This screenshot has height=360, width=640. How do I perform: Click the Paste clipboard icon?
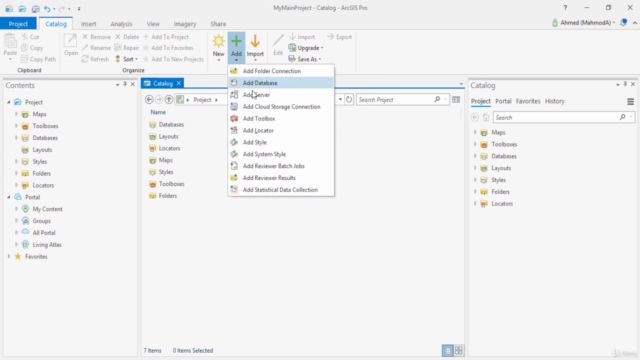pos(10,42)
